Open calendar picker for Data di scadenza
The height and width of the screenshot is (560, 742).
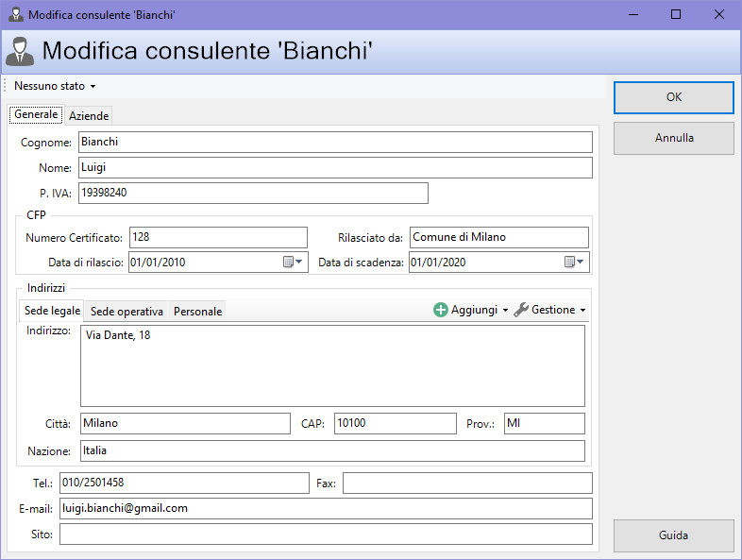pos(574,263)
